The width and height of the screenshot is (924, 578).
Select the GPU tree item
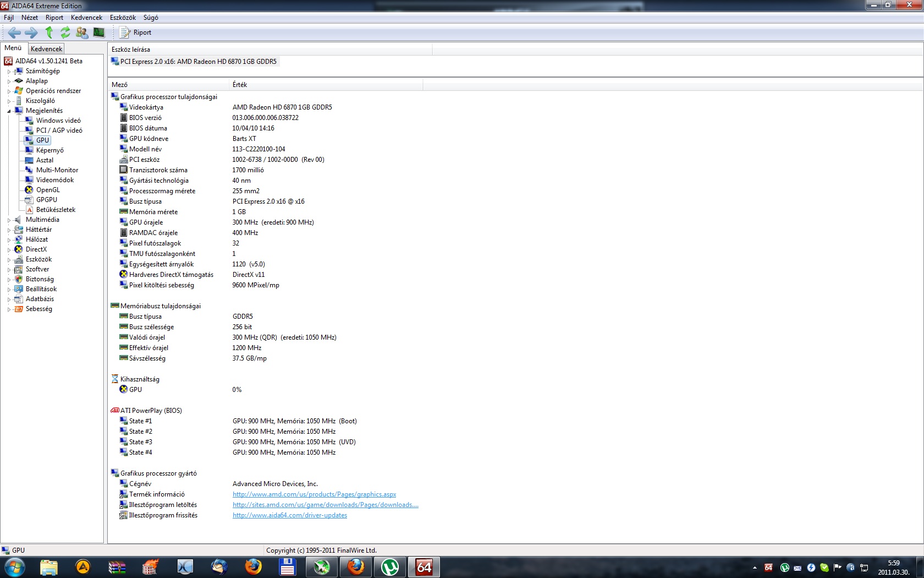point(43,140)
